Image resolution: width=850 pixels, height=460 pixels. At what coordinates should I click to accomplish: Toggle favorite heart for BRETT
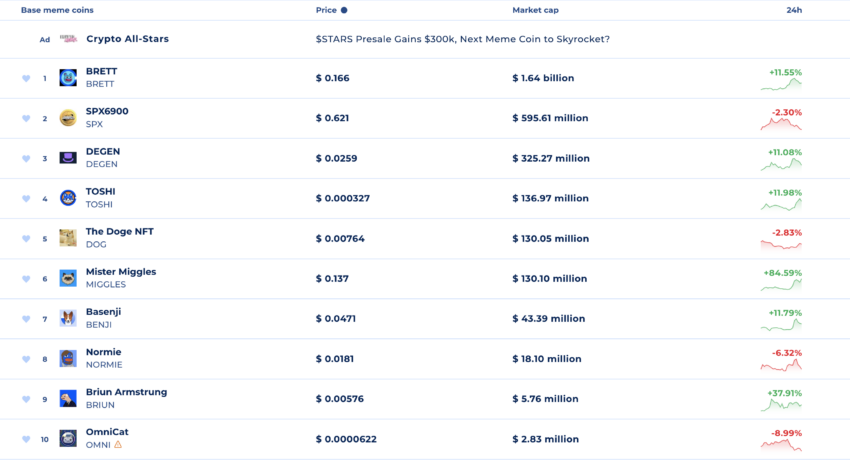[26, 79]
